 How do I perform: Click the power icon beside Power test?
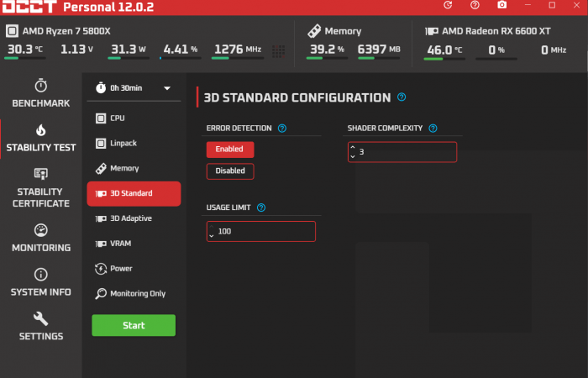pos(101,269)
